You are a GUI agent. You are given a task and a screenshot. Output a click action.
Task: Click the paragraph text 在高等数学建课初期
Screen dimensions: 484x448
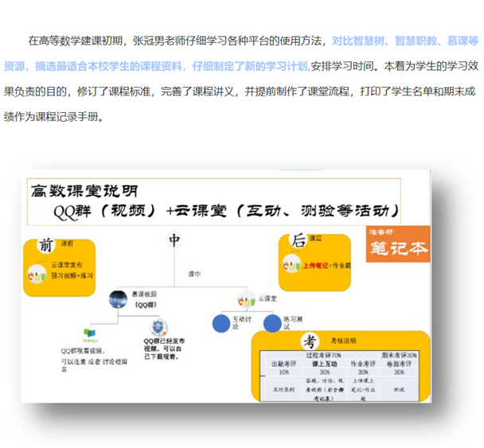coord(76,41)
